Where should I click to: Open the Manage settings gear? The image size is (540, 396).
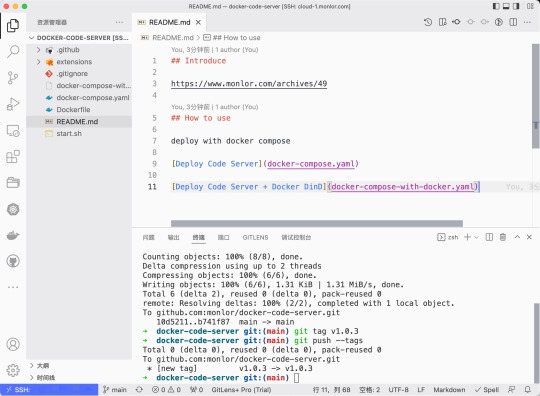point(13,370)
